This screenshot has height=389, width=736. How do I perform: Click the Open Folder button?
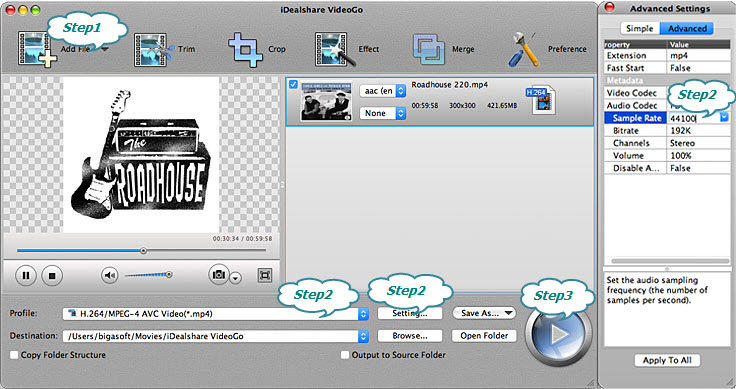click(x=484, y=336)
